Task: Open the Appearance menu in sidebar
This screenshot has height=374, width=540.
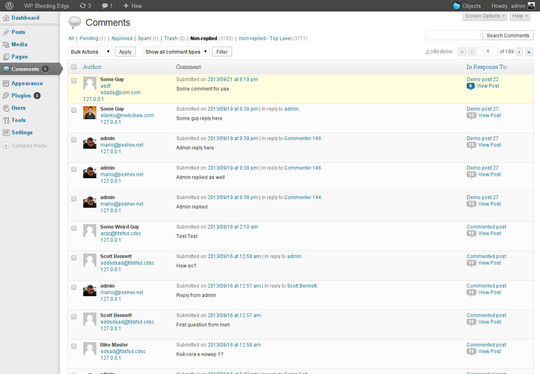Action: click(x=27, y=83)
